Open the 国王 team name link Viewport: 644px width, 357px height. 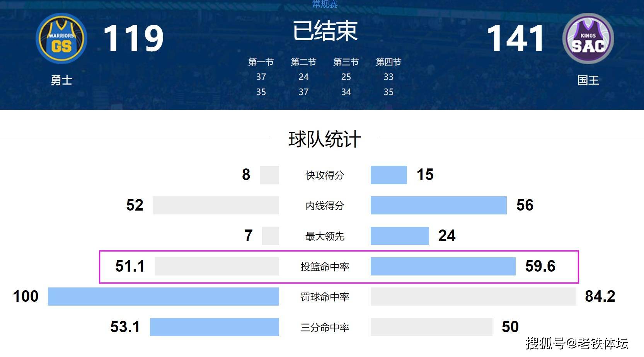point(588,80)
